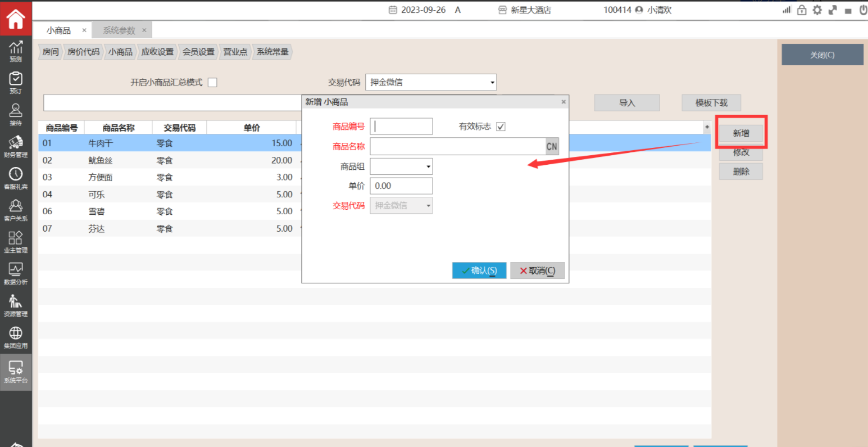Click the lock screen padlock icon

(x=802, y=10)
